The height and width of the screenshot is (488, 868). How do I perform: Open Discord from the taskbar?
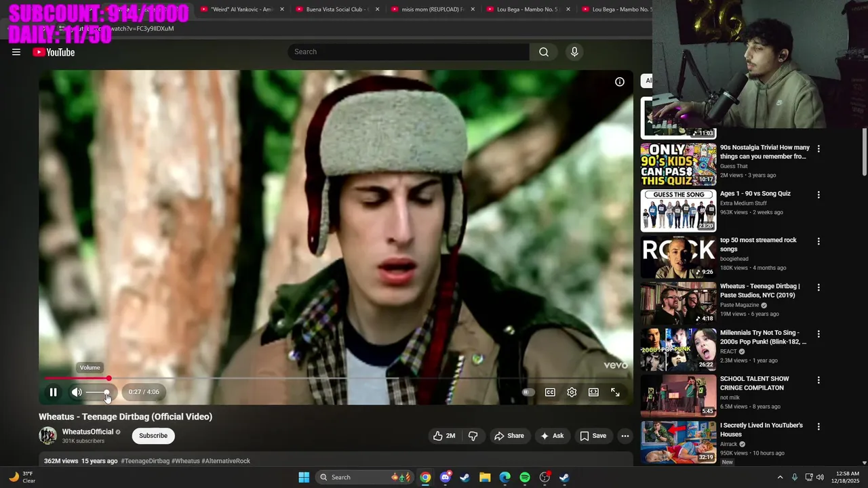(445, 477)
